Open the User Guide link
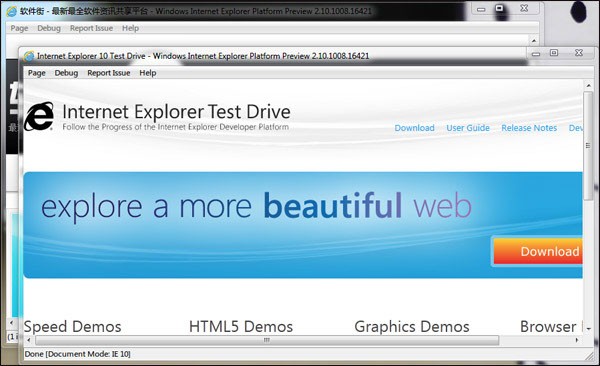The height and width of the screenshot is (366, 600). coord(468,128)
